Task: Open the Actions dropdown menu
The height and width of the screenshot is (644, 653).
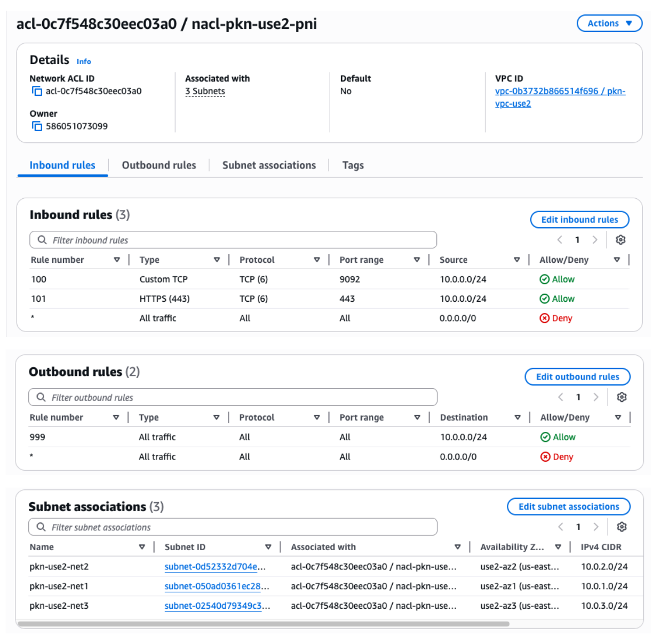Action: tap(609, 23)
